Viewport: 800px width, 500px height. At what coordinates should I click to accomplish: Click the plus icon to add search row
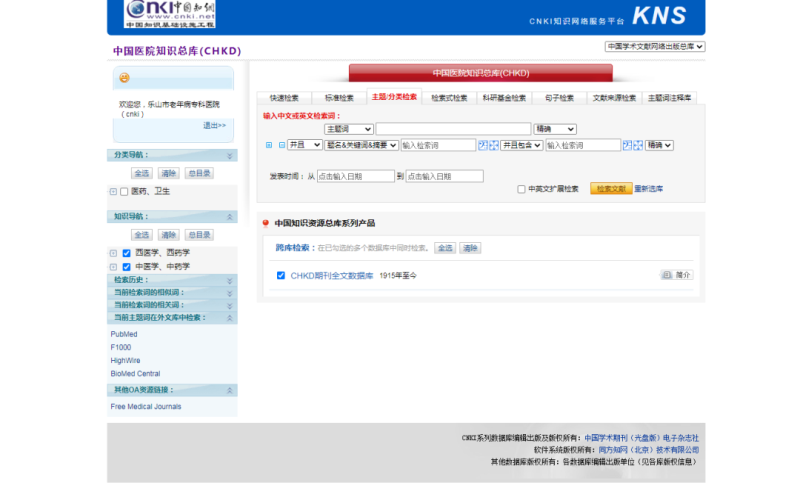pos(269,145)
